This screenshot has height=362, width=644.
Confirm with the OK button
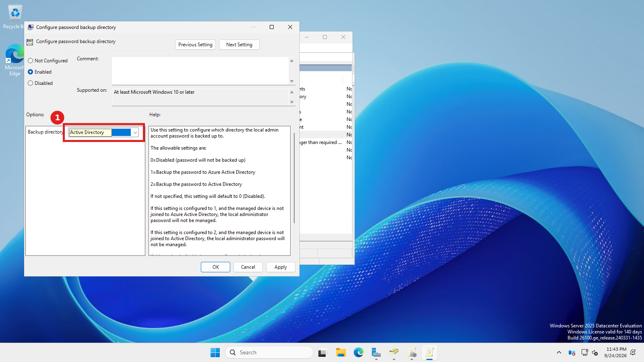point(216,267)
